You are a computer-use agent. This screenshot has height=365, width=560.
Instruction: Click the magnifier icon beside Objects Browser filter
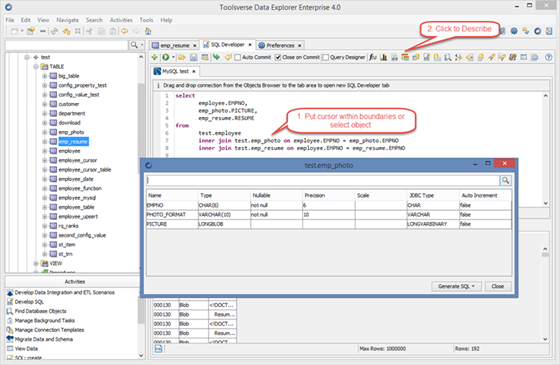point(134,45)
